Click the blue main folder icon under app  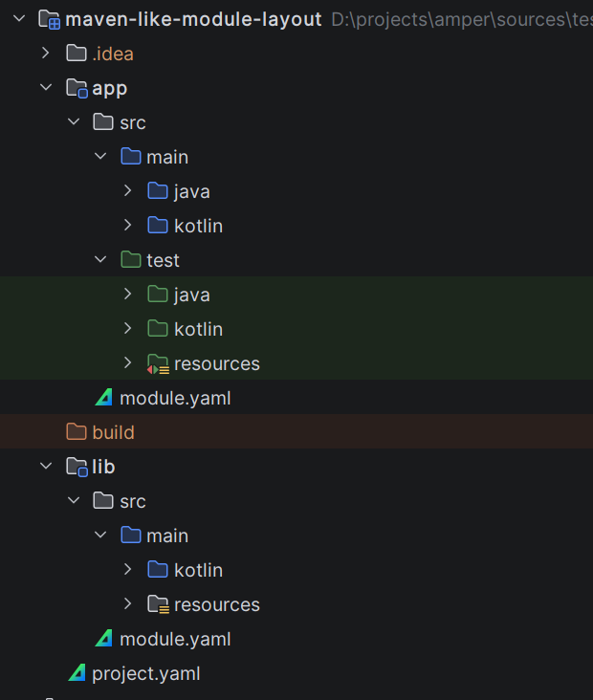[131, 157]
